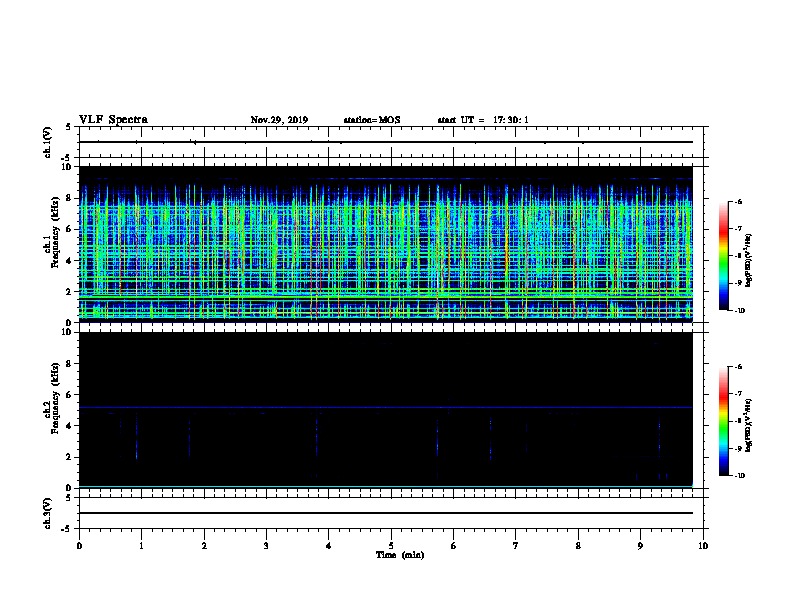Click the "Time (min)" x-axis label
The height and width of the screenshot is (612, 792).
[x=400, y=555]
